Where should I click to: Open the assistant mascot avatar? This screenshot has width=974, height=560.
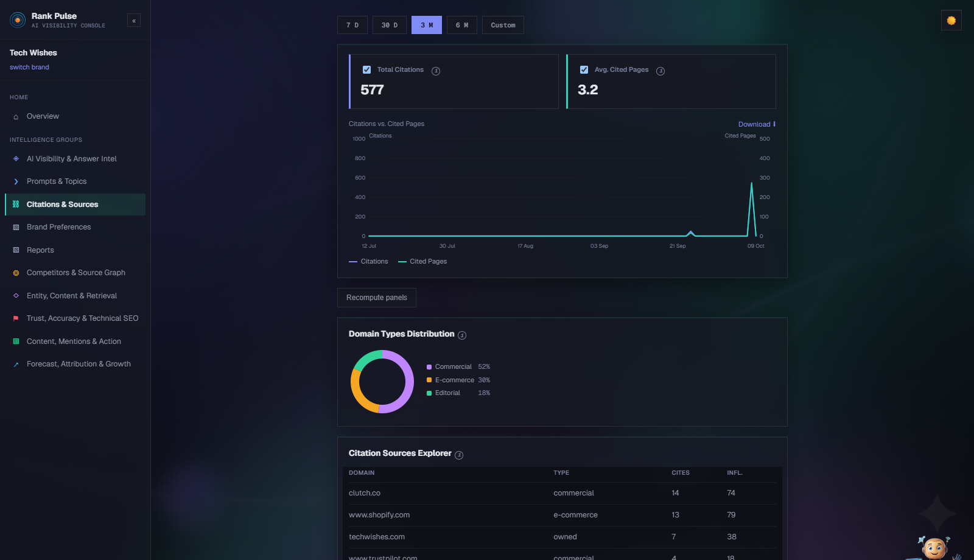pyautogui.click(x=934, y=548)
